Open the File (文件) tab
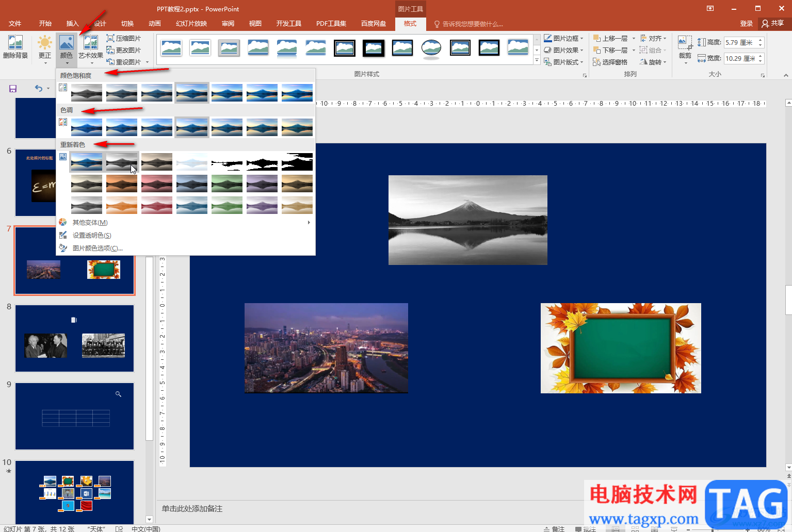 (x=15, y=24)
